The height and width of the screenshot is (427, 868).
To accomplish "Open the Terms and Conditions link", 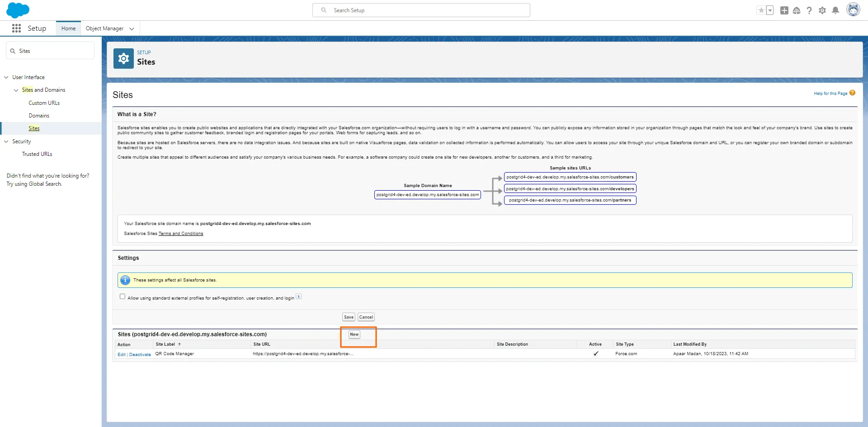I will click(x=180, y=234).
